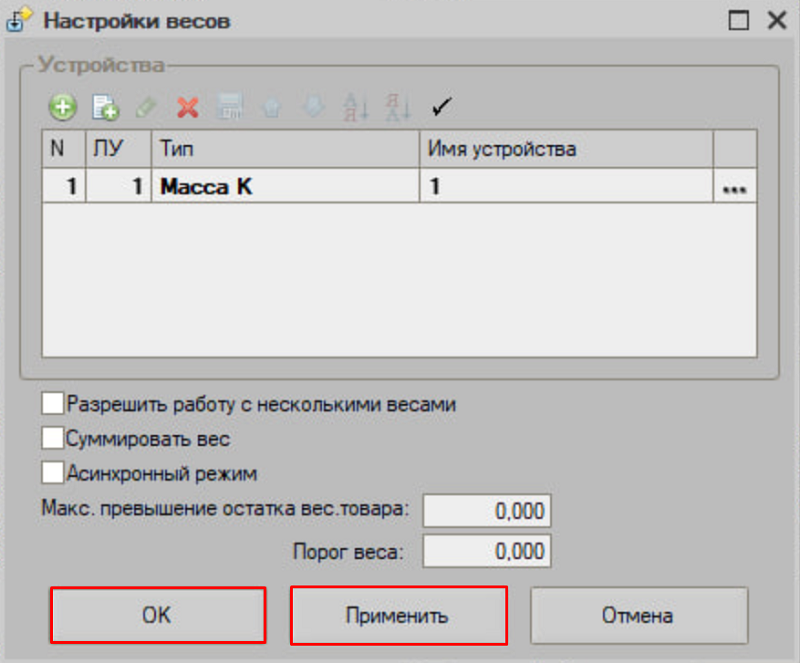Screen dimensions: 800x663
Task: Click the red X Delete icon
Action: point(187,106)
